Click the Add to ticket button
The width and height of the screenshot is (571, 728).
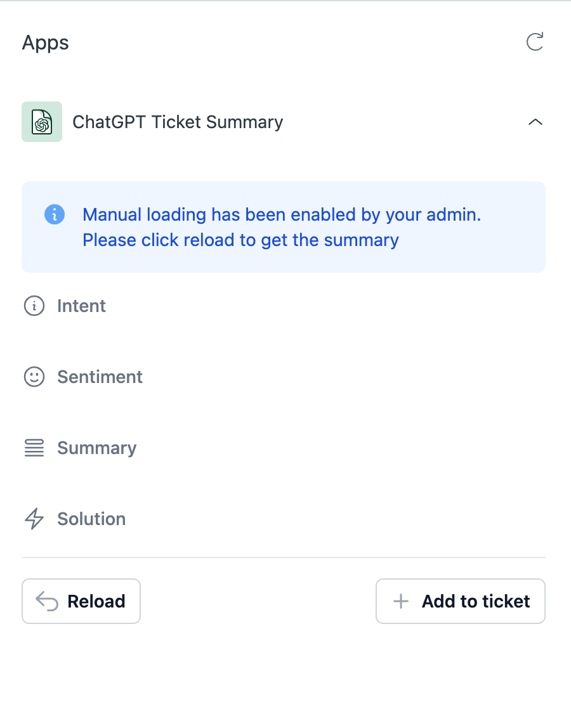coord(461,601)
